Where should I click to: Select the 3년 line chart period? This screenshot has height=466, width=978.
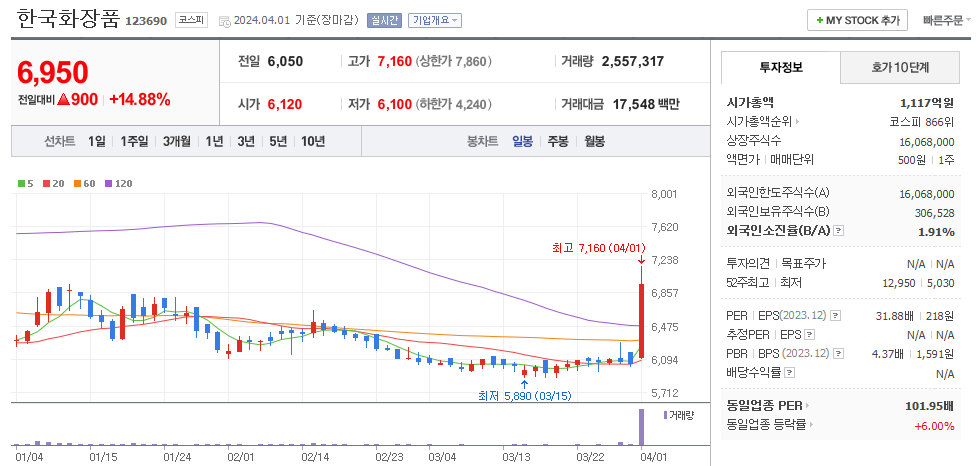(x=246, y=142)
